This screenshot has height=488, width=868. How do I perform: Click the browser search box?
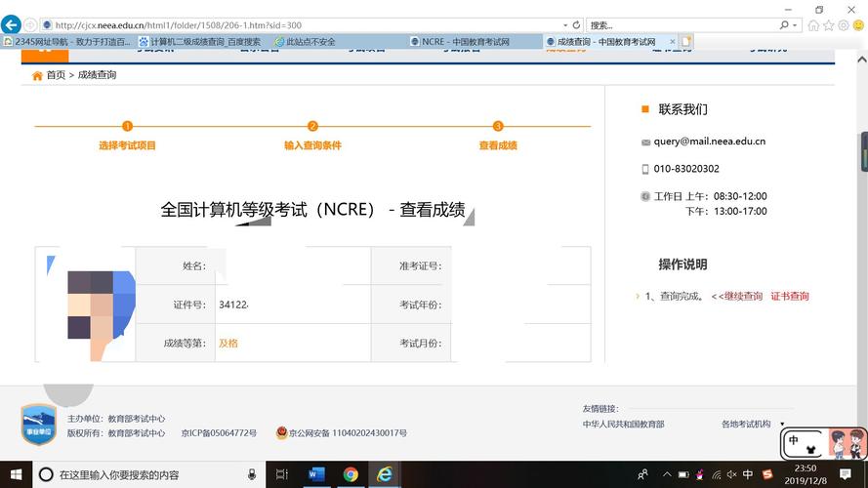tap(682, 25)
